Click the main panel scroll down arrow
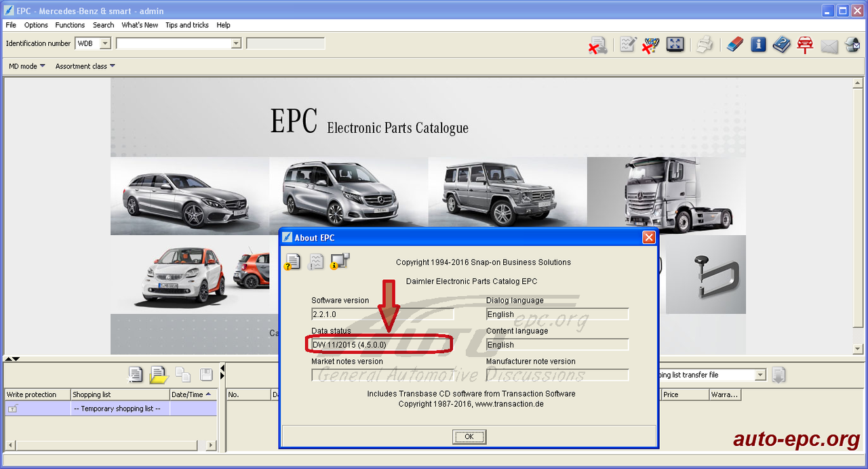 point(858,349)
